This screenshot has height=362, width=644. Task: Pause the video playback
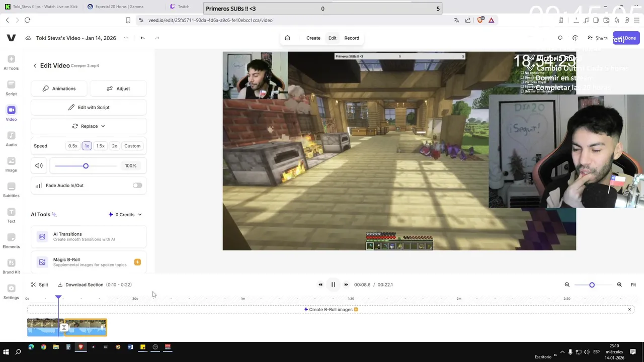click(x=333, y=285)
